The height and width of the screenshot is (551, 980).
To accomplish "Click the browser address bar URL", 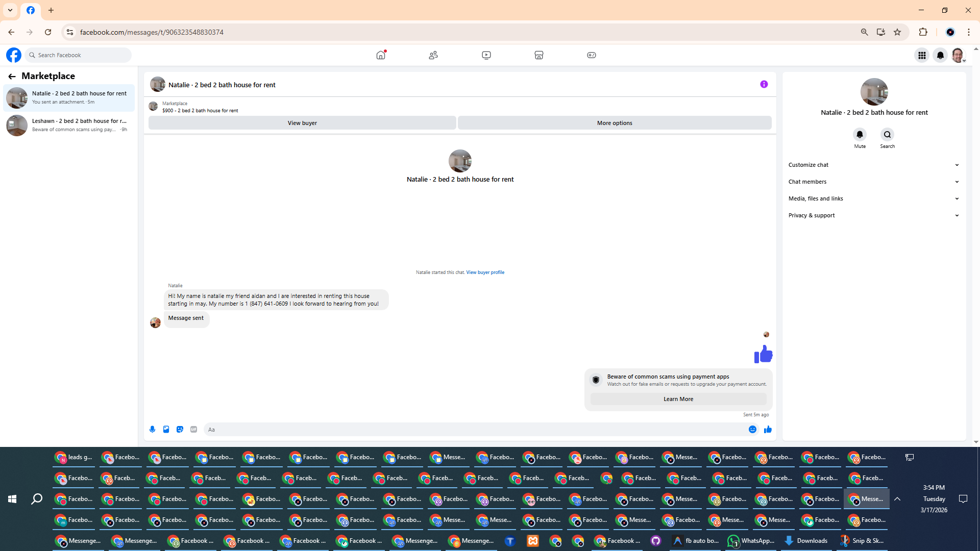I will point(152,32).
